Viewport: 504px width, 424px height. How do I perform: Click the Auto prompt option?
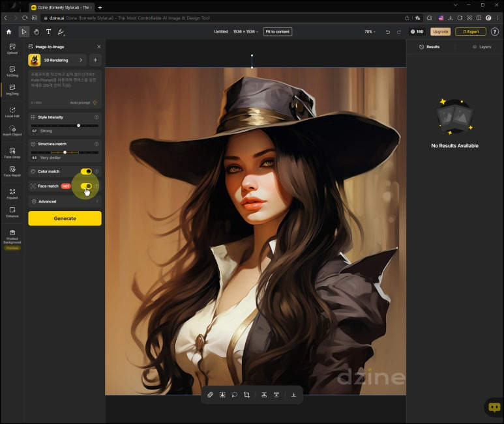pyautogui.click(x=83, y=103)
